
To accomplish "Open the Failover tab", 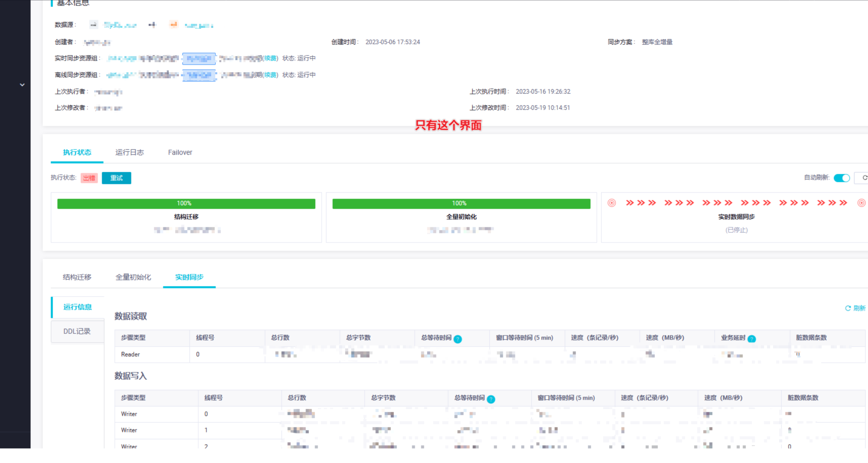I will [180, 152].
